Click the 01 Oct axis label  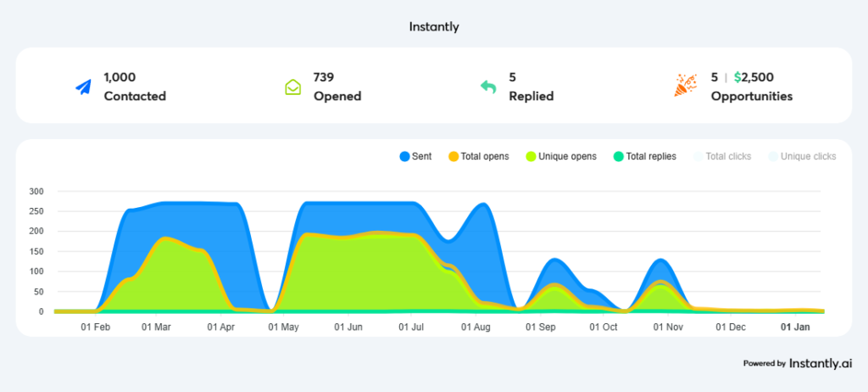[604, 328]
